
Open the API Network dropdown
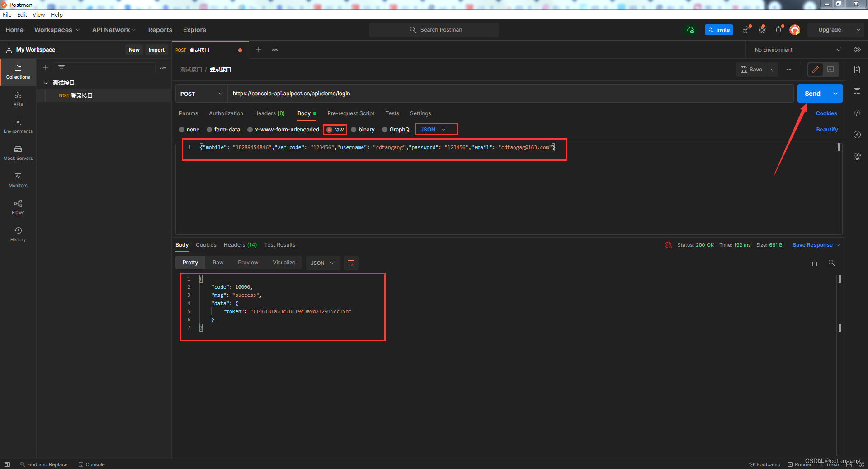click(x=114, y=30)
